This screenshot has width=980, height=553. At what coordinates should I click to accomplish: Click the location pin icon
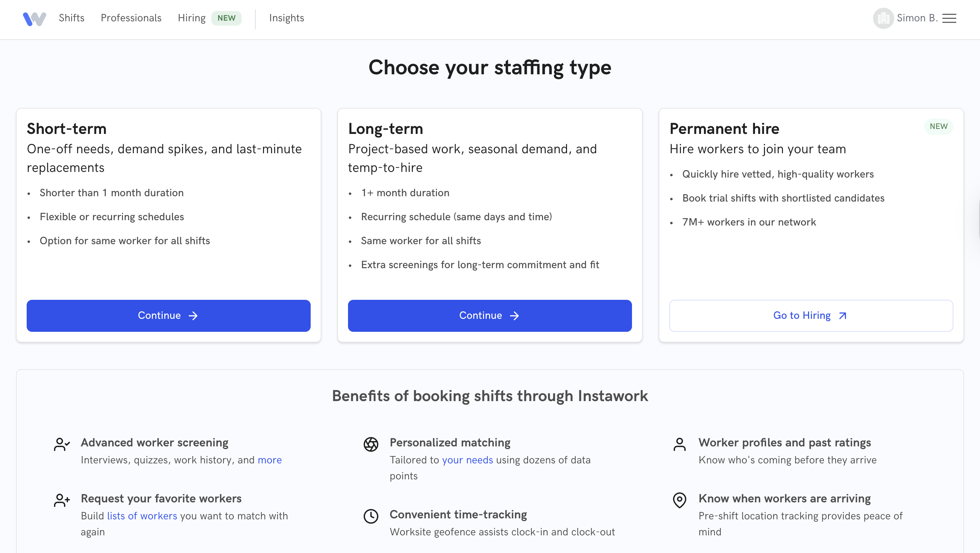click(x=679, y=500)
